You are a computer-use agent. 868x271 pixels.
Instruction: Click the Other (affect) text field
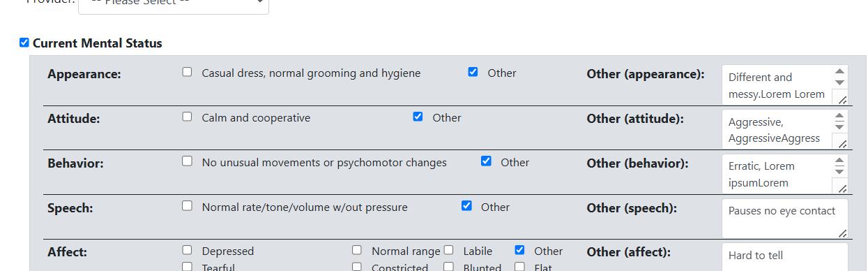click(x=785, y=257)
